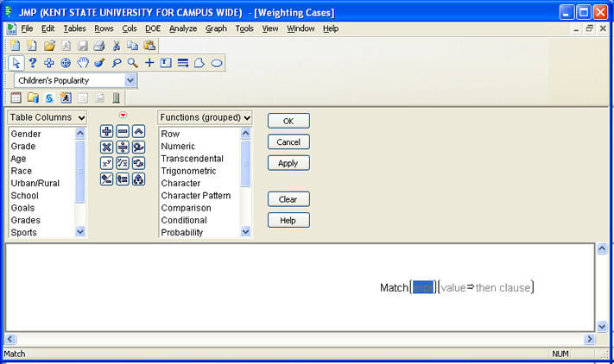This screenshot has width=614, height=364.
Task: Click the formula area right scroll arrow
Action: pos(589,339)
